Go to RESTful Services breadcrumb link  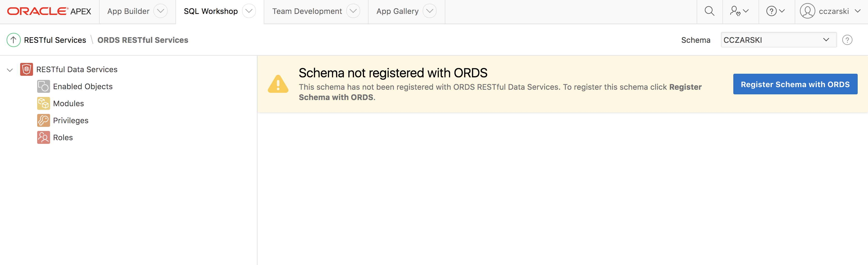(x=55, y=40)
